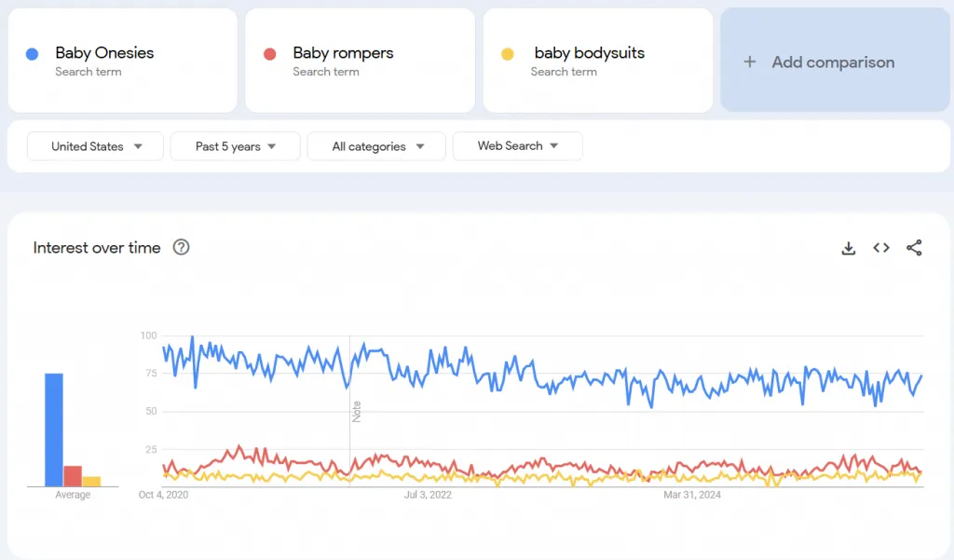954x560 pixels.
Task: Click the Add comparison button
Action: pos(833,62)
